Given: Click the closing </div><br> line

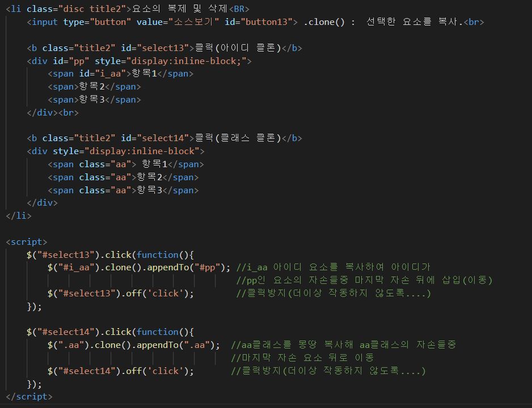Looking at the screenshot, I should pos(53,113).
